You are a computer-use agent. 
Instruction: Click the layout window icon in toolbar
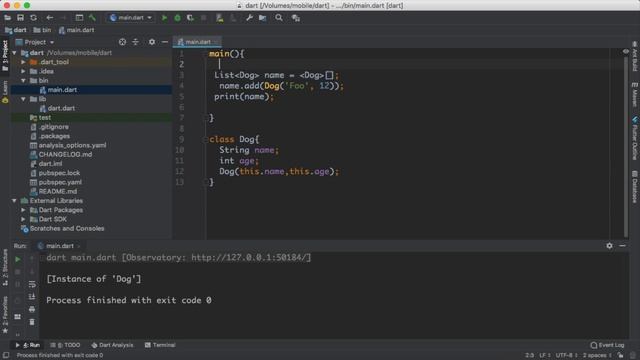click(x=79, y=18)
